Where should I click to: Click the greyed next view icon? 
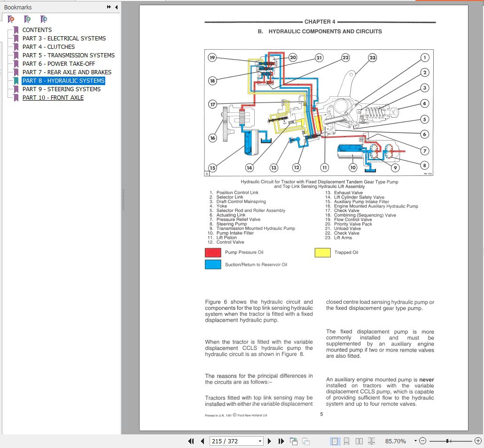(306, 441)
